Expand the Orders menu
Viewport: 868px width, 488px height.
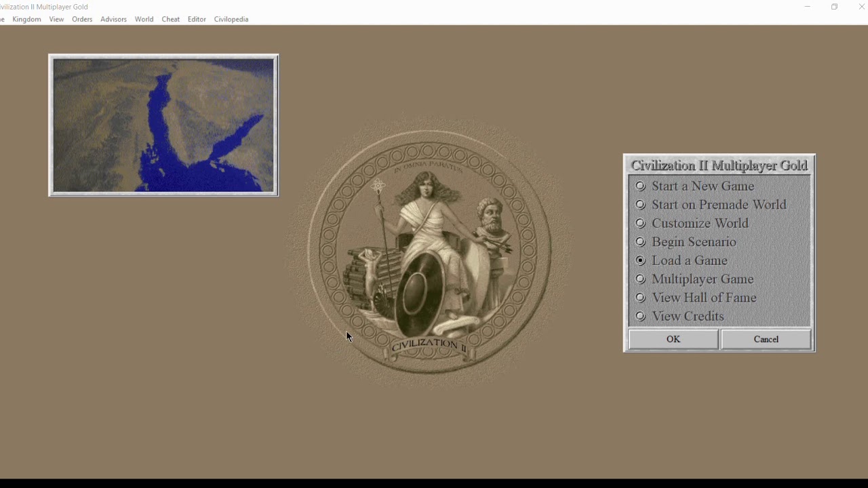click(x=82, y=19)
